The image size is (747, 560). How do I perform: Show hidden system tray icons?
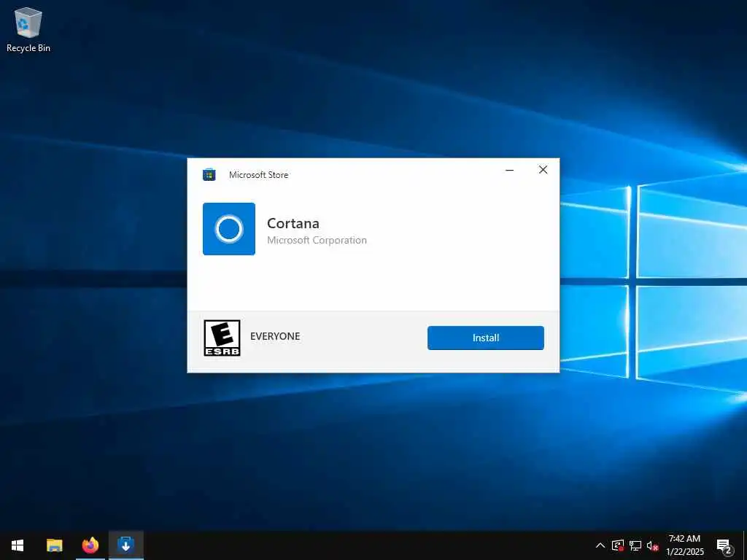[600, 545]
